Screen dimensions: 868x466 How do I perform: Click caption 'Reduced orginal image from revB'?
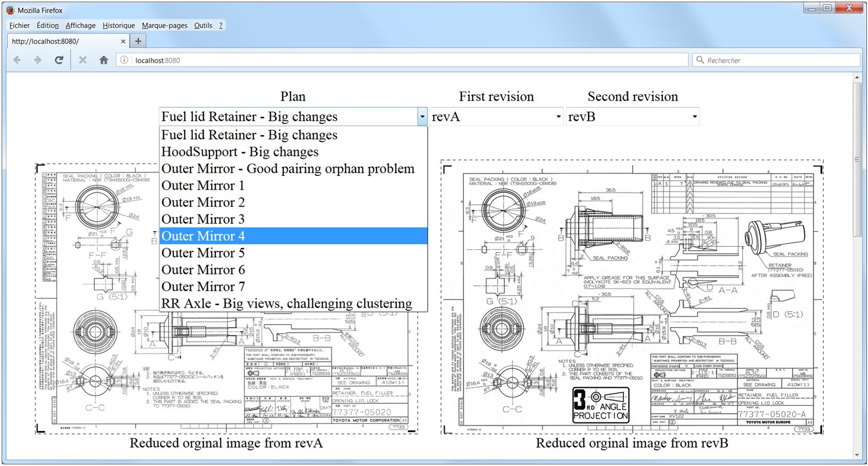[x=632, y=443]
